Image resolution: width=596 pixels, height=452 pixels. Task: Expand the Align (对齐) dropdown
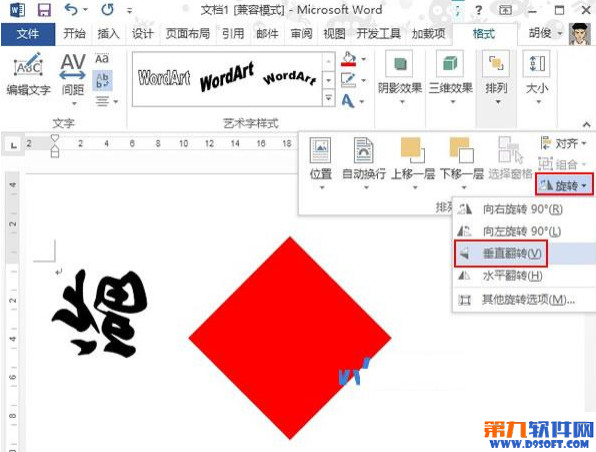[563, 143]
